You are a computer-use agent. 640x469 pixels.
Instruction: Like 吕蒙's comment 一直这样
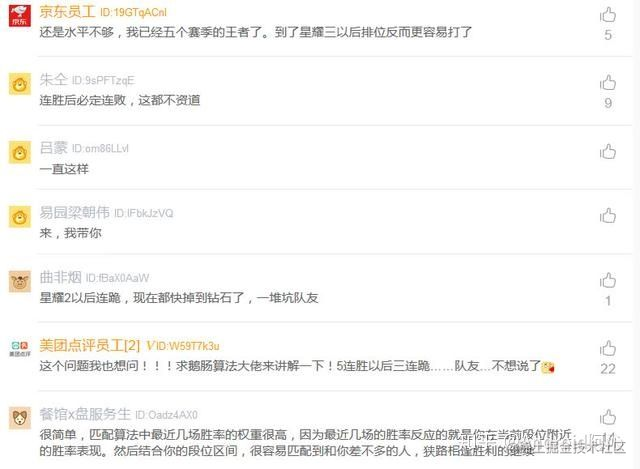point(608,151)
